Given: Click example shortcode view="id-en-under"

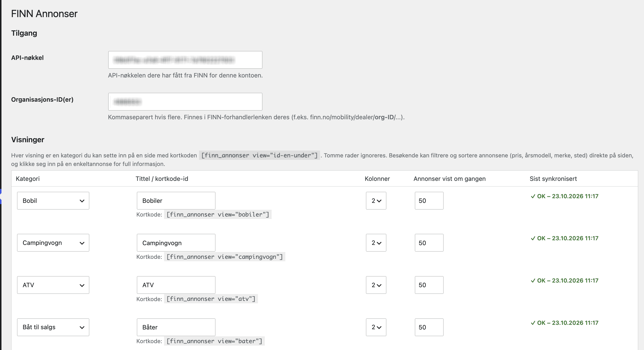Looking at the screenshot, I should pos(259,155).
